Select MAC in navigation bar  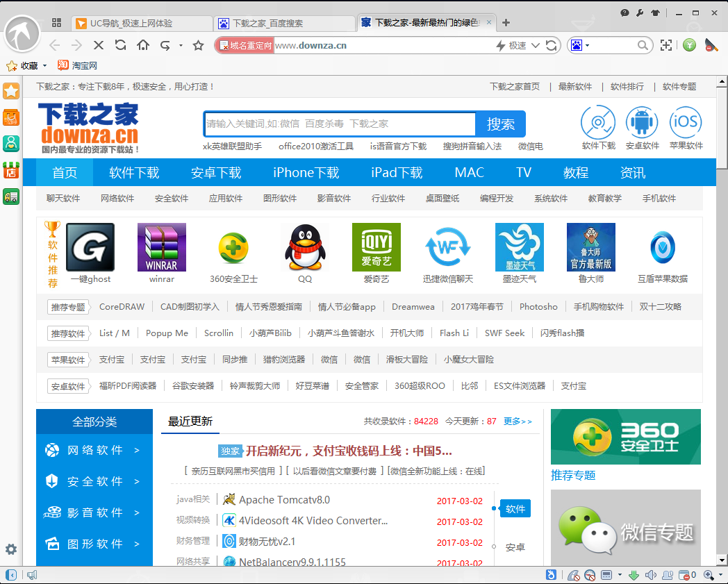pos(469,173)
